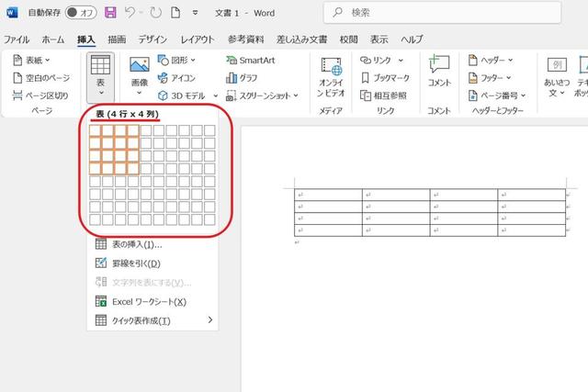Click the first cell of the table grid picker
Screen dimensions: 588x392
[95, 130]
